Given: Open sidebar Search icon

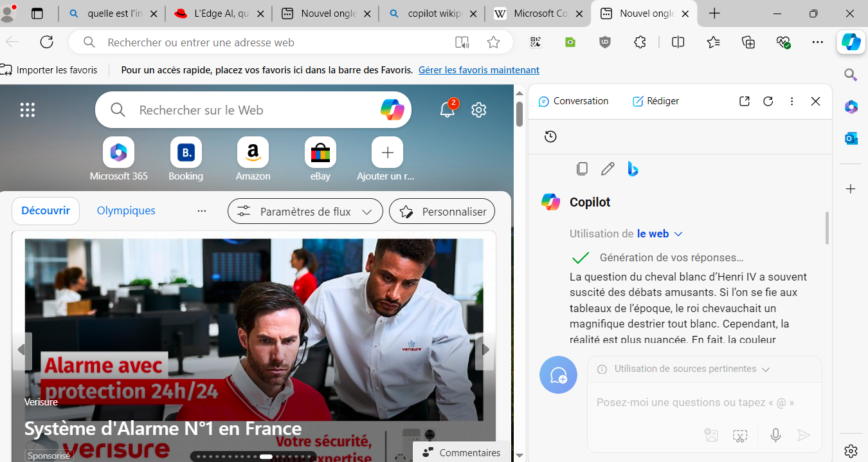Looking at the screenshot, I should [851, 75].
